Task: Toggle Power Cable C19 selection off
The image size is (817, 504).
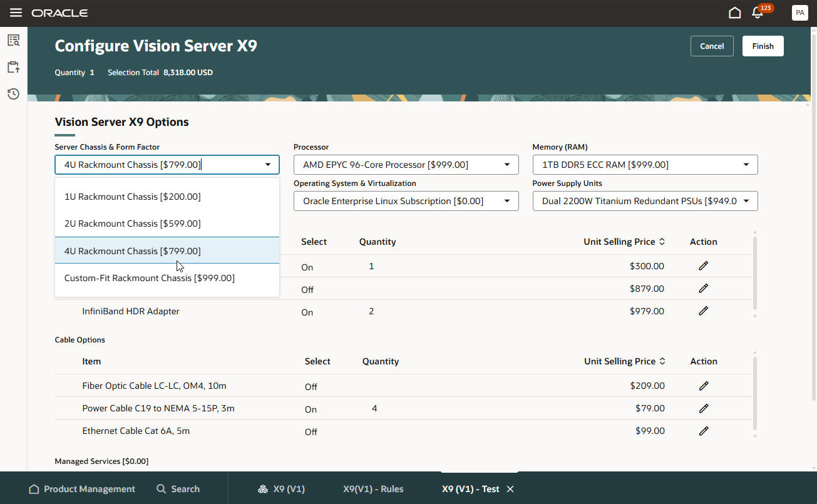Action: (311, 409)
